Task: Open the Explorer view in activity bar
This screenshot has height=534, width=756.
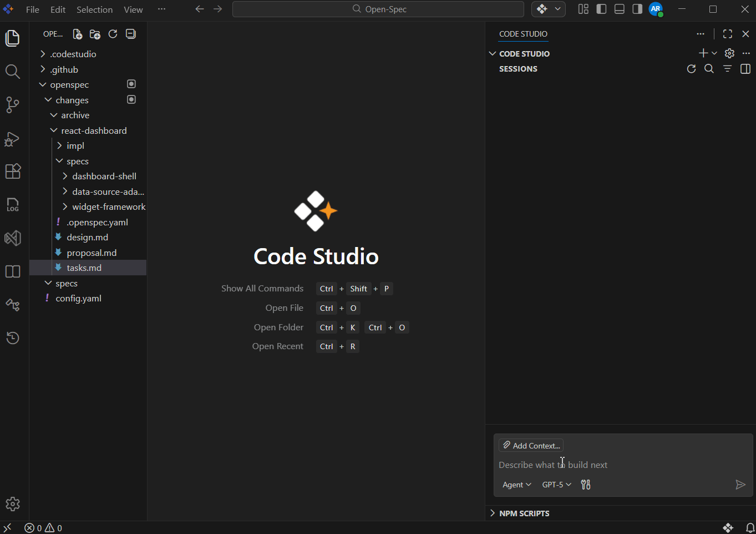Action: point(13,38)
